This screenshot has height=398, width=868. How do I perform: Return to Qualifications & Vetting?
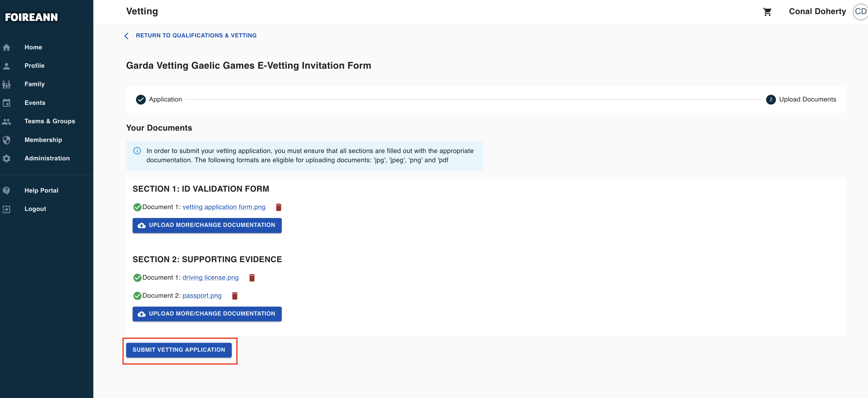[x=196, y=35]
